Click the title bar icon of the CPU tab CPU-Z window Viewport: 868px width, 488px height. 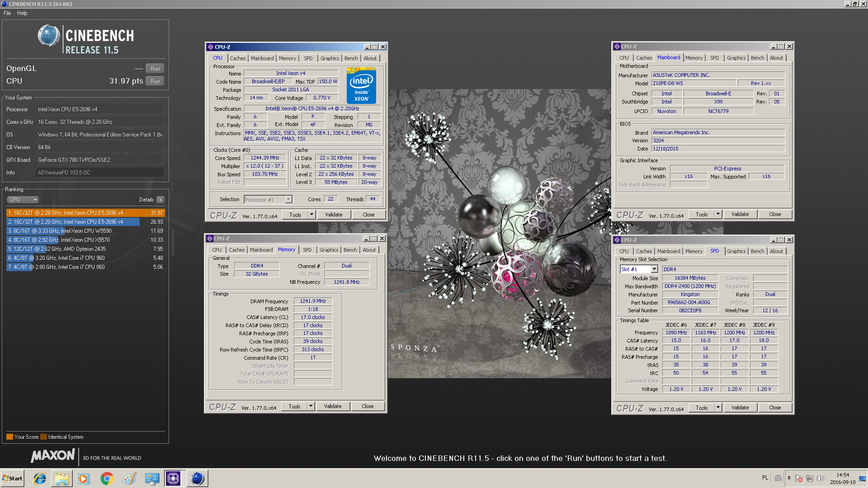(211, 47)
